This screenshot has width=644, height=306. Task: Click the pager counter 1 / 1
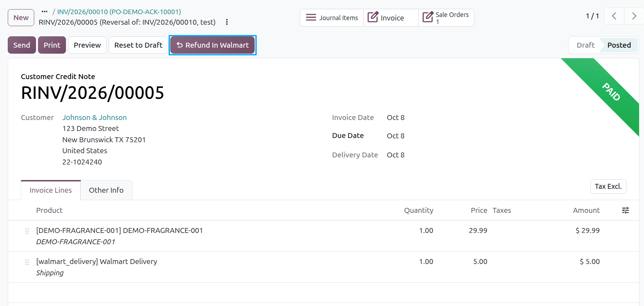click(593, 16)
